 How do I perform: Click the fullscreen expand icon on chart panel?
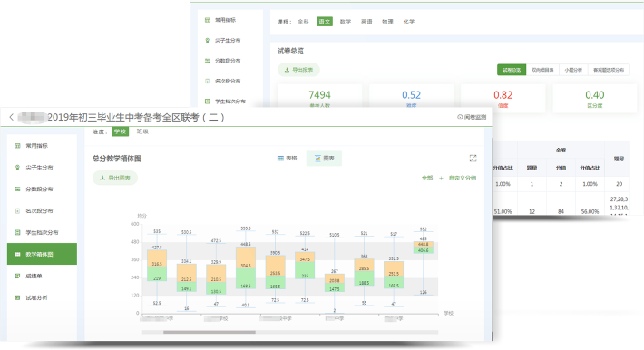click(473, 158)
